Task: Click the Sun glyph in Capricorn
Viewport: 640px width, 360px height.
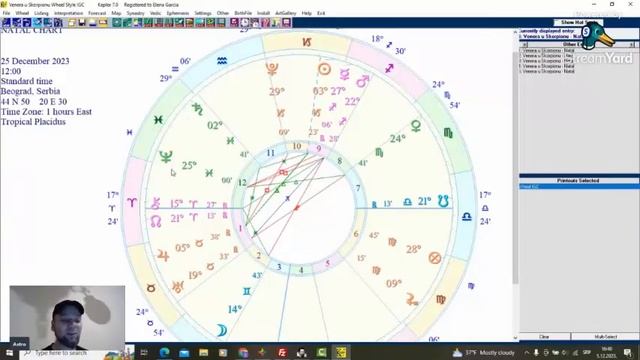Action: (x=324, y=69)
